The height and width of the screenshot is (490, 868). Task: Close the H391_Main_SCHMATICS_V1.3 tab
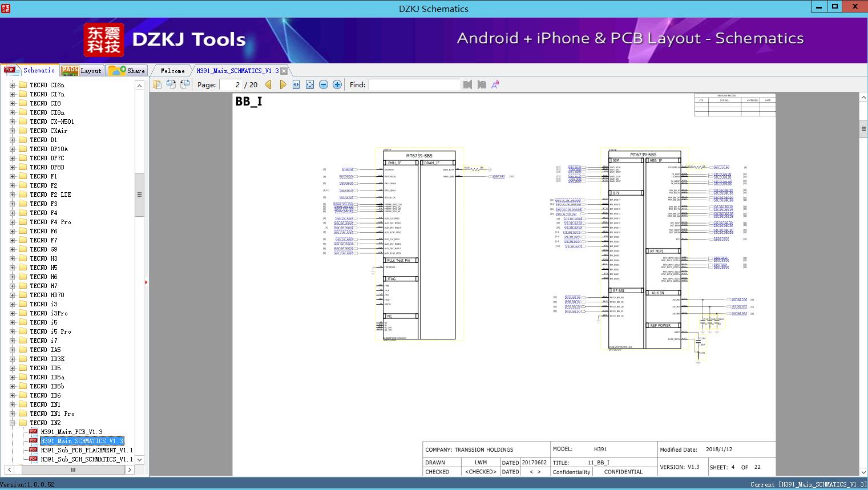point(284,71)
